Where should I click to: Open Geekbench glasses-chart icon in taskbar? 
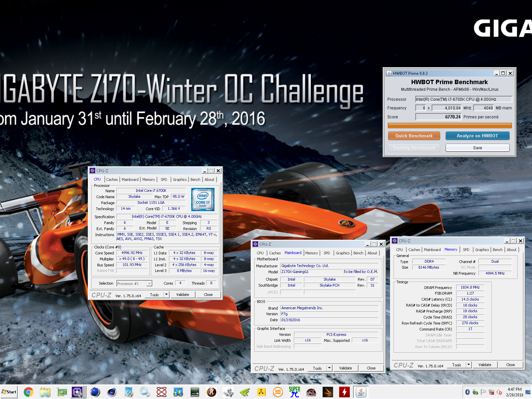pos(178,392)
